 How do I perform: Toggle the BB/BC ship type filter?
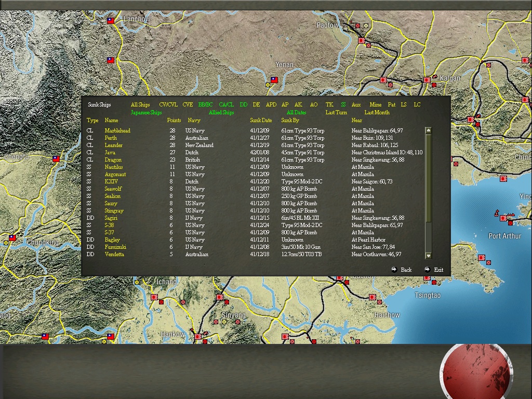205,104
